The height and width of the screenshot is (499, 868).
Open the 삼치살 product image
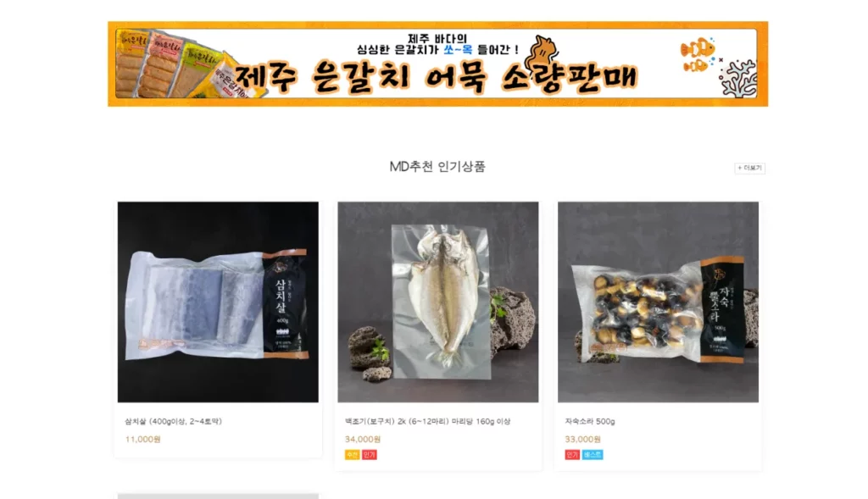(218, 302)
